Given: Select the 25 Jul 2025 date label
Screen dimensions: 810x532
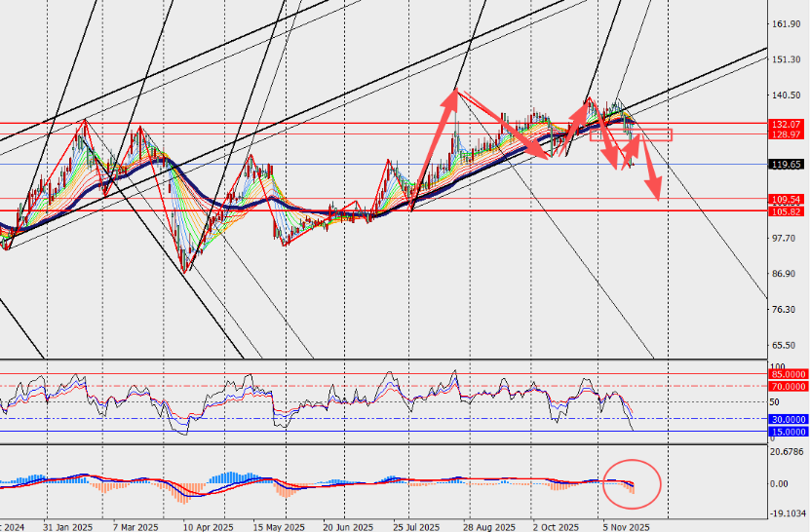Looking at the screenshot, I should 417,525.
